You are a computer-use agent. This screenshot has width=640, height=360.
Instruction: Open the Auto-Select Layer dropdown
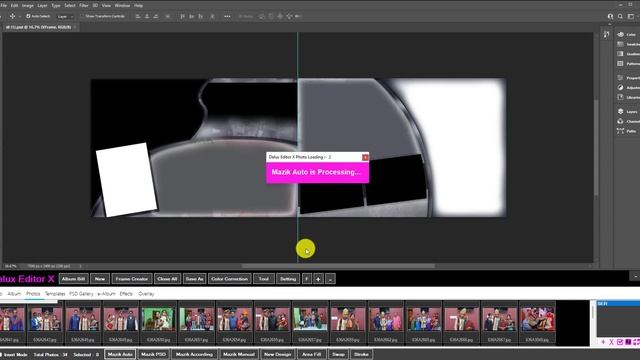click(65, 16)
